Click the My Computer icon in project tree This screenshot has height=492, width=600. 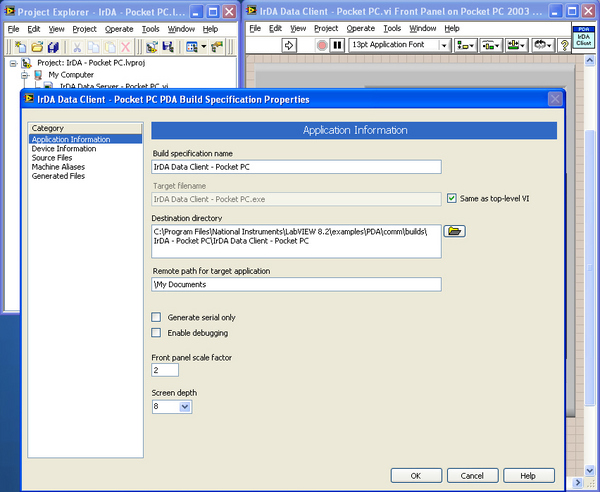coord(38,75)
